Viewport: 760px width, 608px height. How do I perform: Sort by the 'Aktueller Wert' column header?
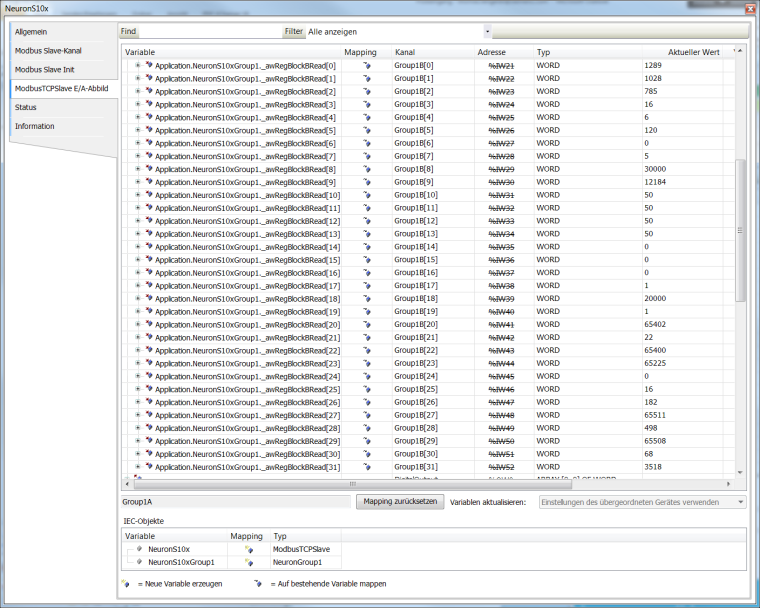[x=693, y=51]
